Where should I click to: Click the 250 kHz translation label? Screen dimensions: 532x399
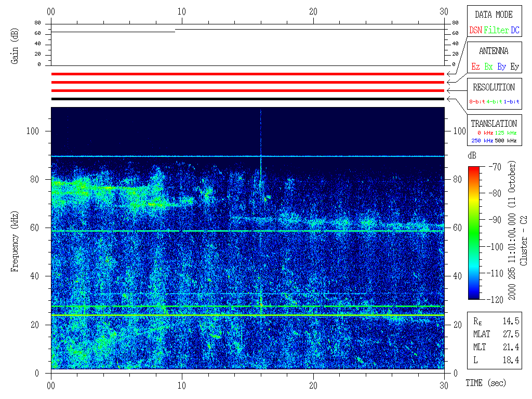pyautogui.click(x=482, y=141)
